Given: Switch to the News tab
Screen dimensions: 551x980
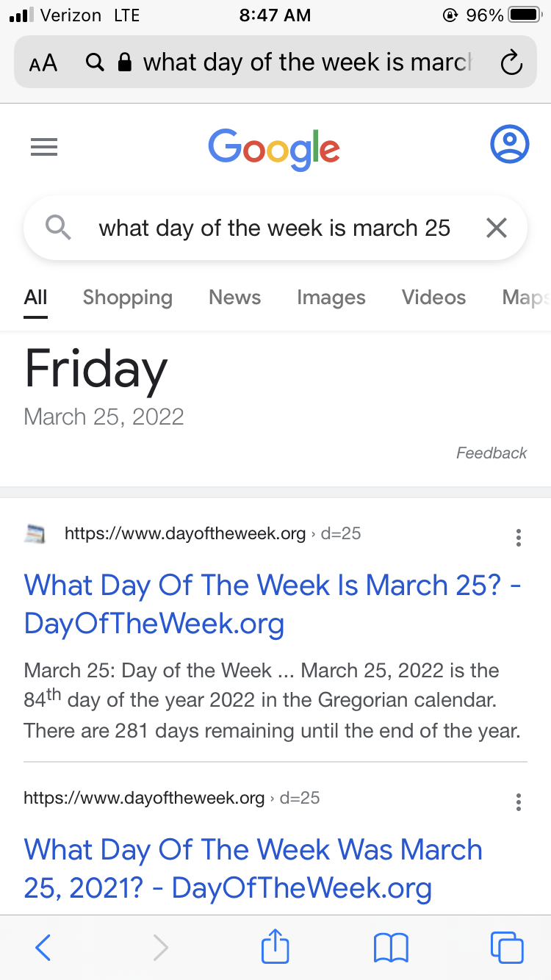Looking at the screenshot, I should click(x=234, y=298).
